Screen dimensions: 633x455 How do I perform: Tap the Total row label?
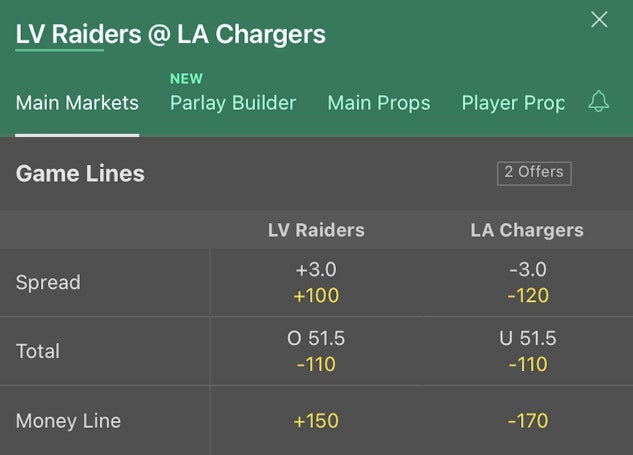tap(38, 352)
